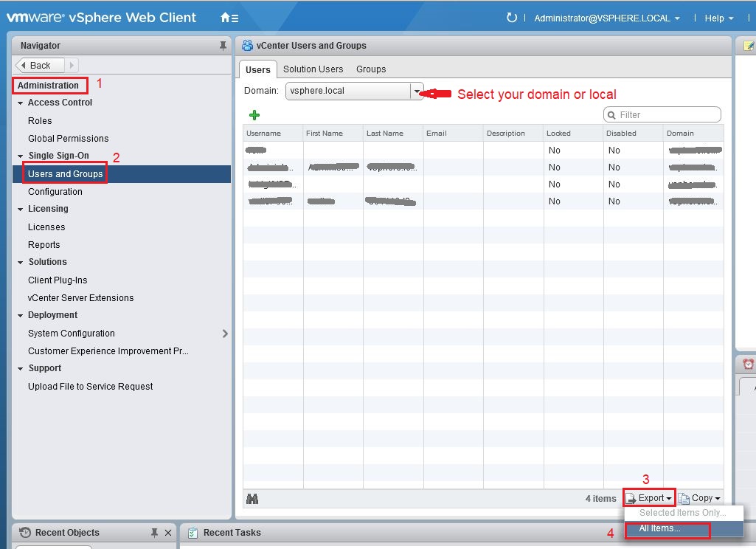Click the Recent Objects clock icon

tap(23, 532)
